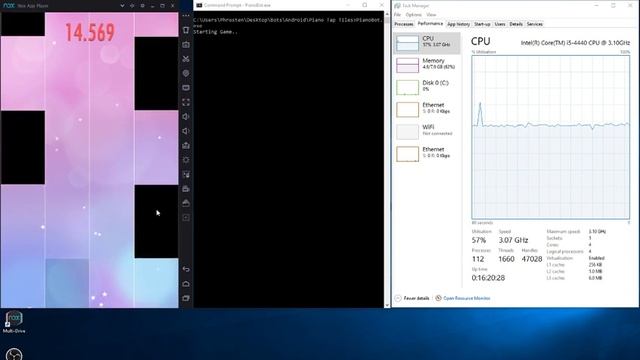Select the Ethernet entry directly below Disk 0
The image size is (640, 360).
427,109
